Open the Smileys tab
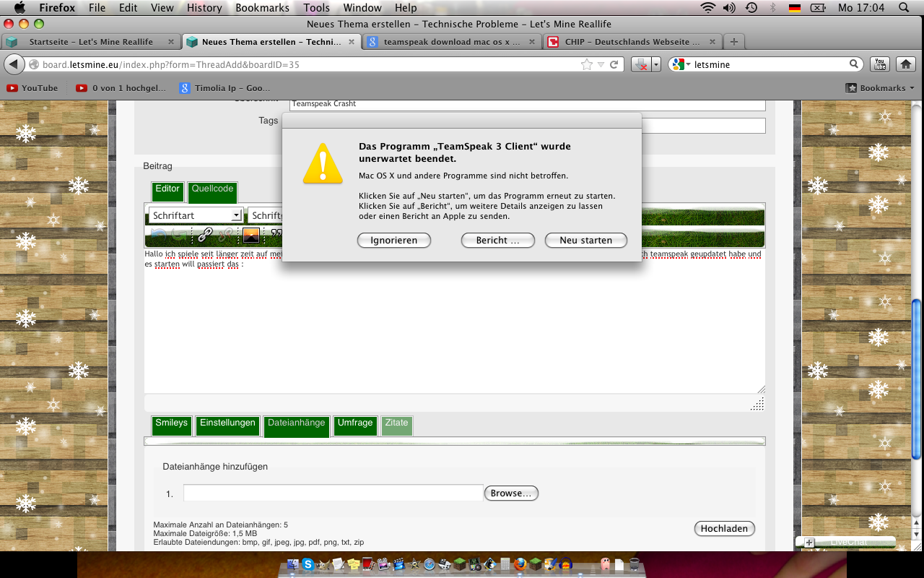This screenshot has width=924, height=578. click(172, 426)
